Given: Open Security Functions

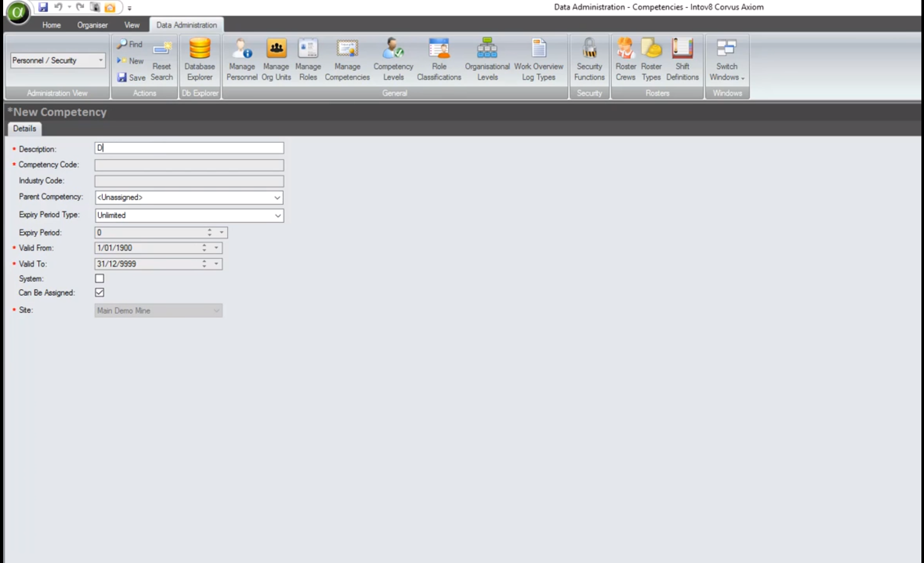Looking at the screenshot, I should [589, 60].
